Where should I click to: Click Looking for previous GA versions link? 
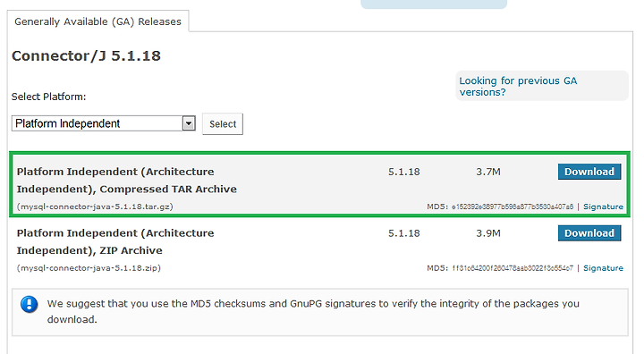518,86
